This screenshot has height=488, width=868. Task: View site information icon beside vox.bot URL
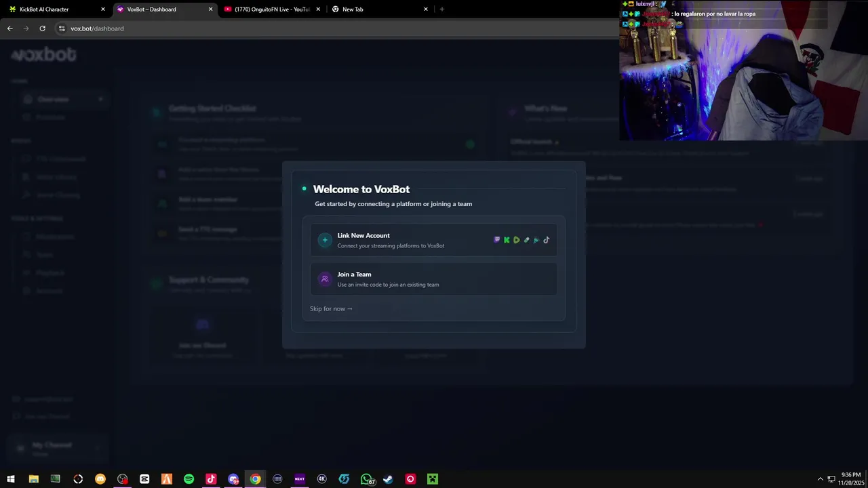62,28
